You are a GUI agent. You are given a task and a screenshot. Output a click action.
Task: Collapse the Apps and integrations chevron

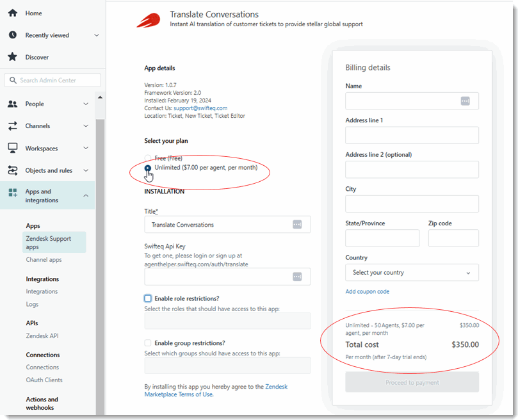click(86, 196)
